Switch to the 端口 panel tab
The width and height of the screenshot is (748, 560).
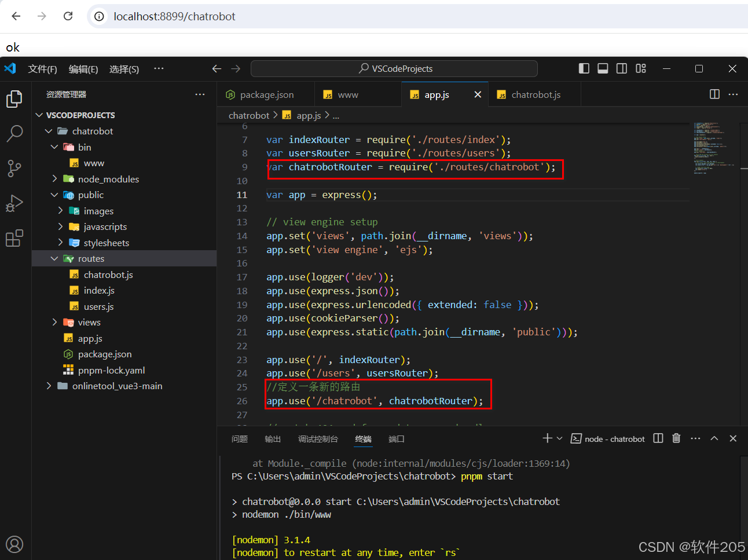point(397,439)
